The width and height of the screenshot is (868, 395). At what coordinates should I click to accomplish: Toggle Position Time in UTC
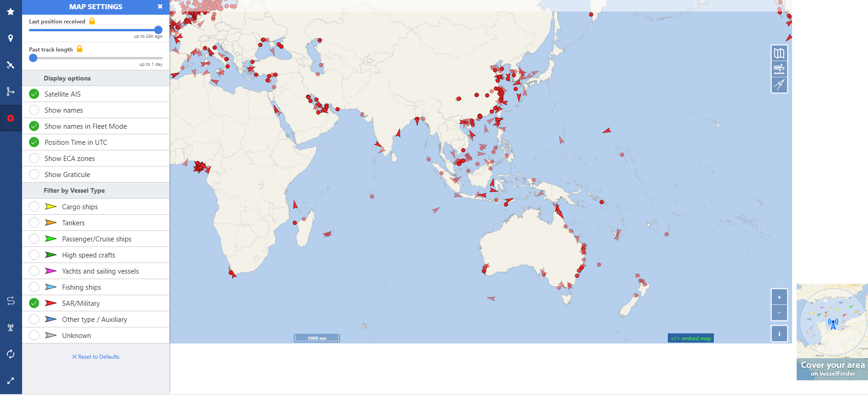tap(34, 142)
